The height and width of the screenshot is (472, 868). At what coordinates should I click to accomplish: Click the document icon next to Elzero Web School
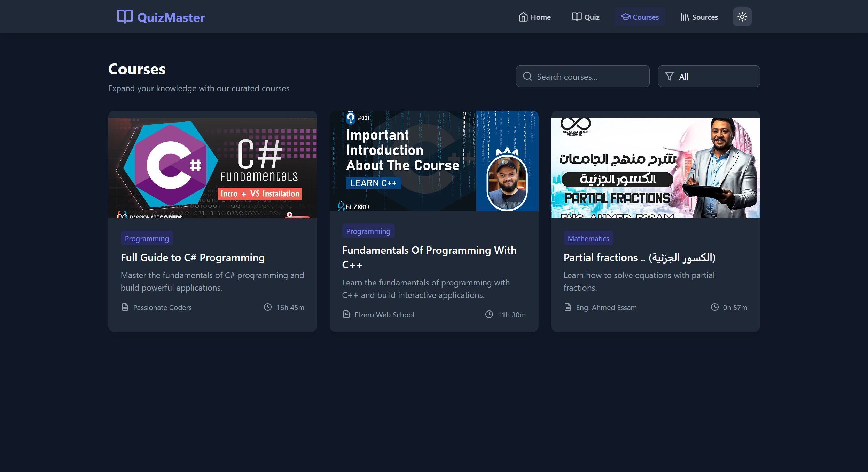[346, 315]
